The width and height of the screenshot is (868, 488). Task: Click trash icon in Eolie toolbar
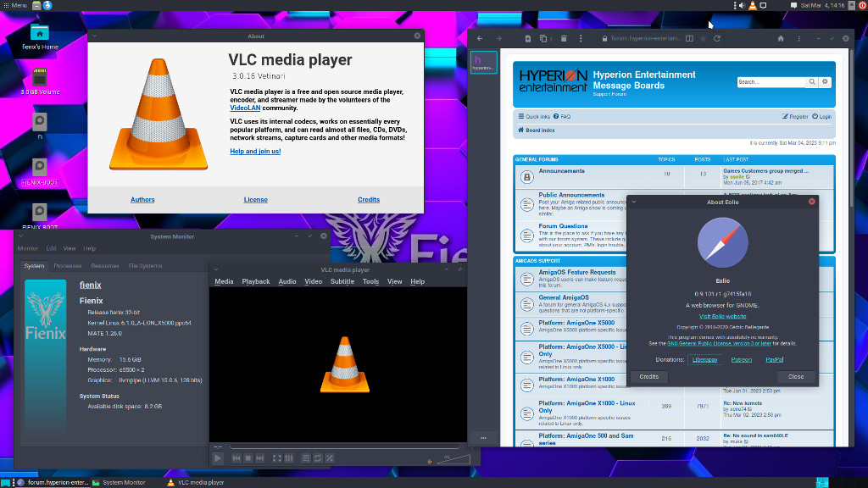(x=564, y=39)
